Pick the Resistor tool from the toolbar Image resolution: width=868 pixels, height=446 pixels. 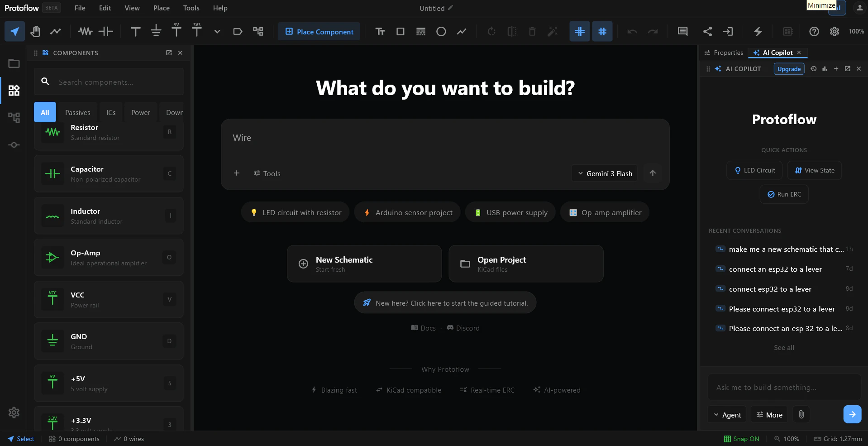[84, 31]
